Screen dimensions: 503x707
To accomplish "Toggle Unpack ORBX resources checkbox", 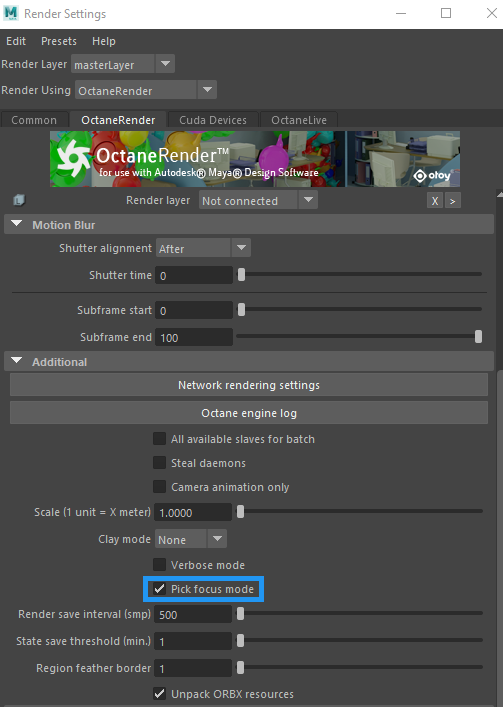I will coord(160,693).
